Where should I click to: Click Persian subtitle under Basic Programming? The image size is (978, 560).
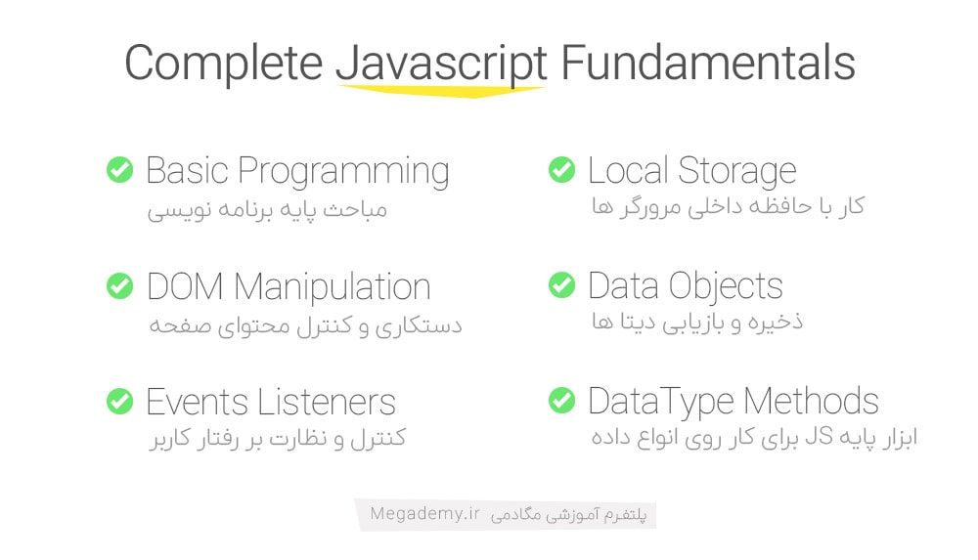[x=267, y=209]
